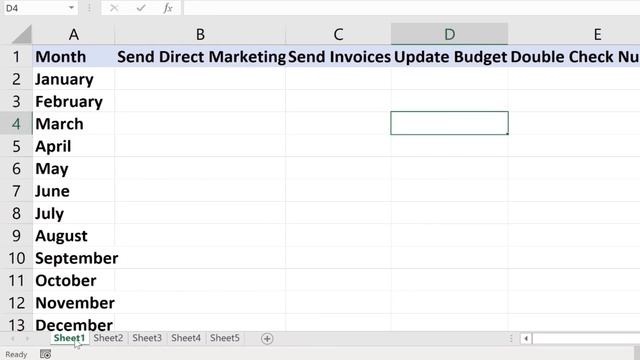Select row 11 header

point(16,280)
